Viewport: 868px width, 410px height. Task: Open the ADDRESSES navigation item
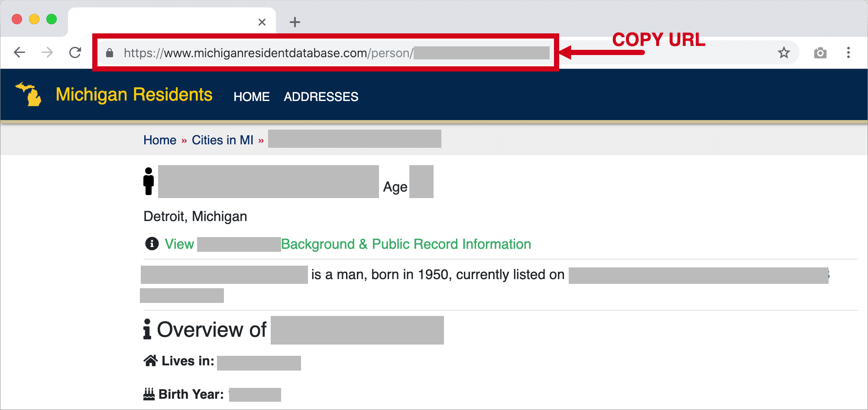321,97
